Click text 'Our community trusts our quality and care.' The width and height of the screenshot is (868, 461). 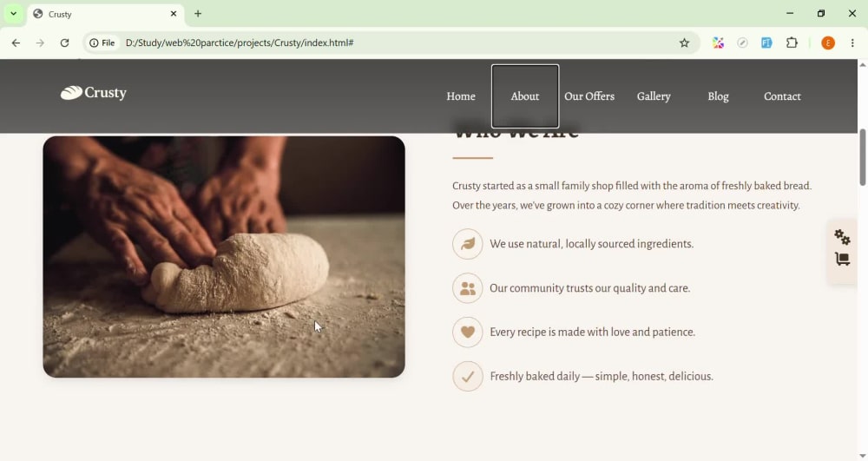590,288
